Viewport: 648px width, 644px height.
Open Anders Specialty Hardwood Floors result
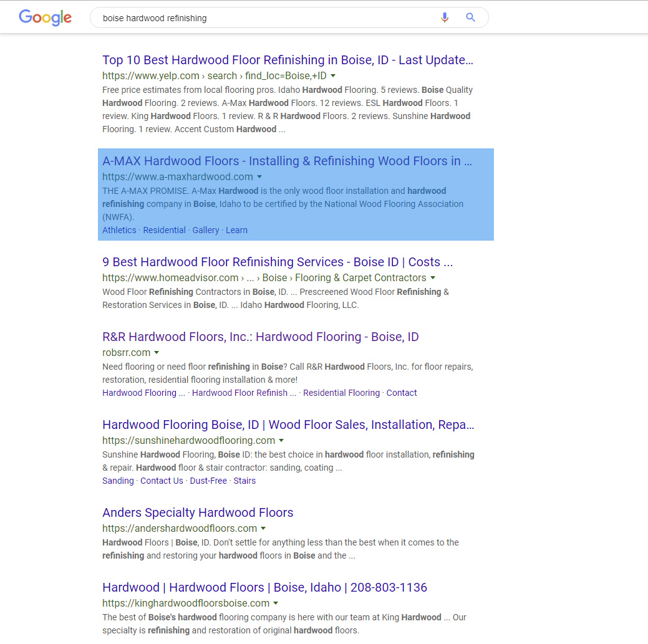[x=198, y=512]
